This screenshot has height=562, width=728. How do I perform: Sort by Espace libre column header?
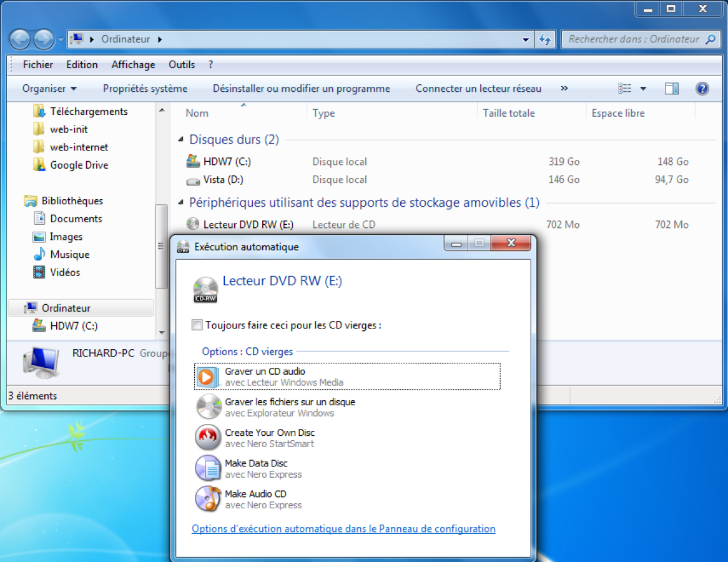click(x=618, y=113)
